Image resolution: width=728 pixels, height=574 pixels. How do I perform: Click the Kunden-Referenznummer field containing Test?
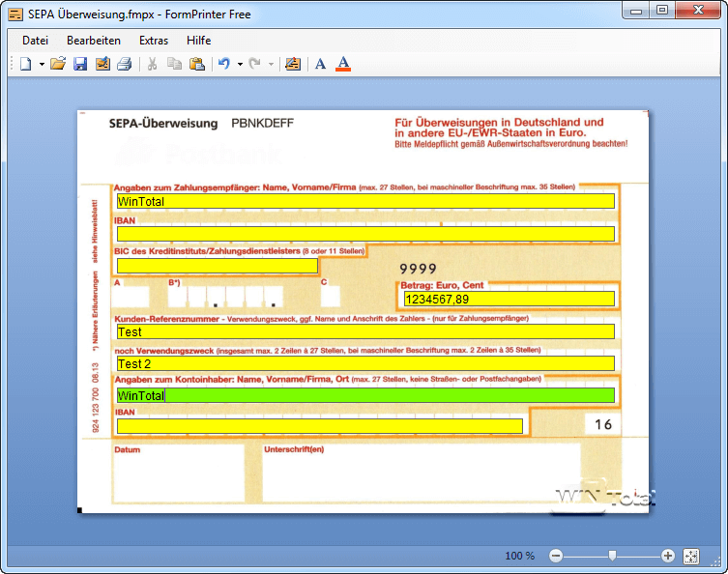click(365, 331)
